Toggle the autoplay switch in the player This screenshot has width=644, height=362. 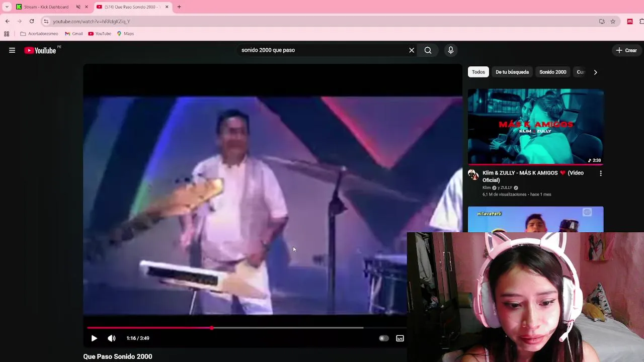click(383, 338)
